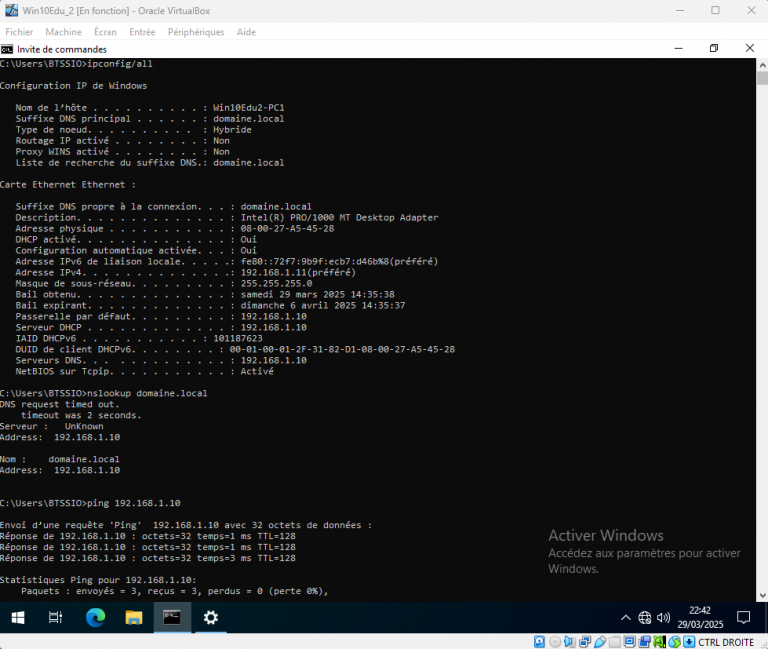Click the CTRL DROITE host key indicator

(725, 641)
